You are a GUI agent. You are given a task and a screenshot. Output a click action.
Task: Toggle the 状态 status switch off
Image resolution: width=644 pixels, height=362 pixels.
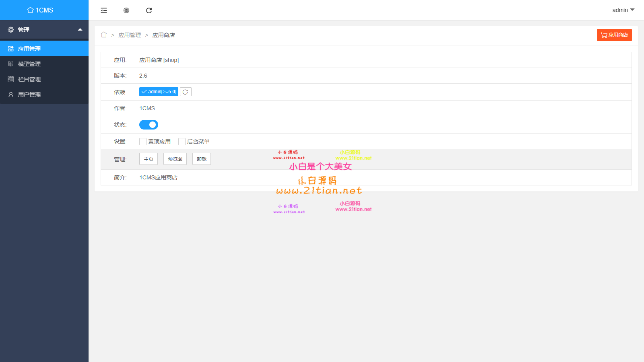[149, 125]
